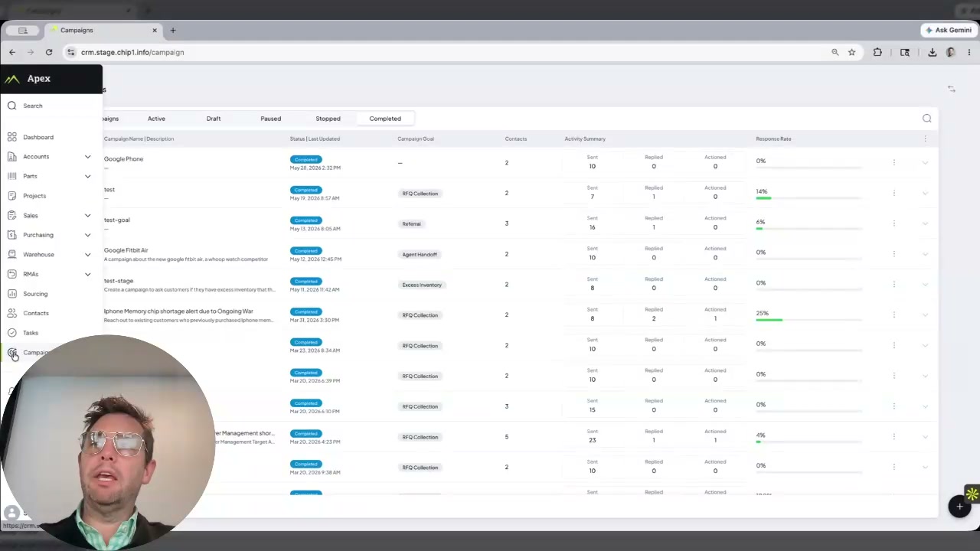Expand the Accounts menu chevron
The width and height of the screenshot is (980, 551).
tap(87, 157)
